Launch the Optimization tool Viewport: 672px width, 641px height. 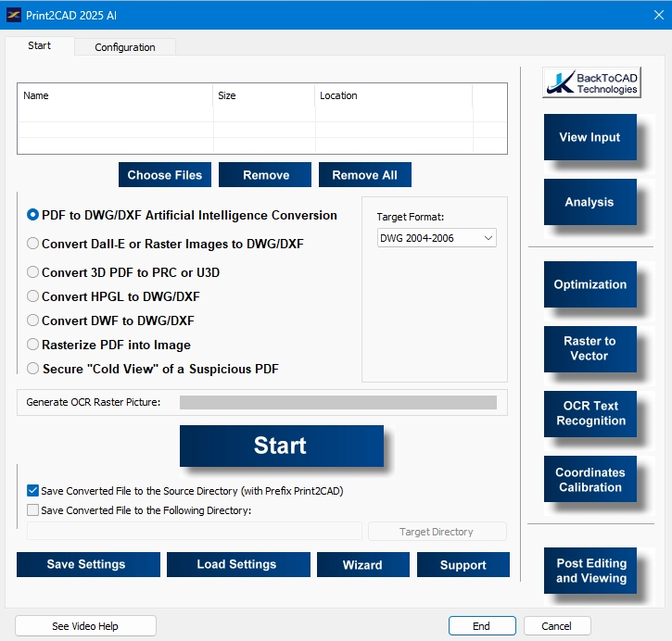pos(590,284)
